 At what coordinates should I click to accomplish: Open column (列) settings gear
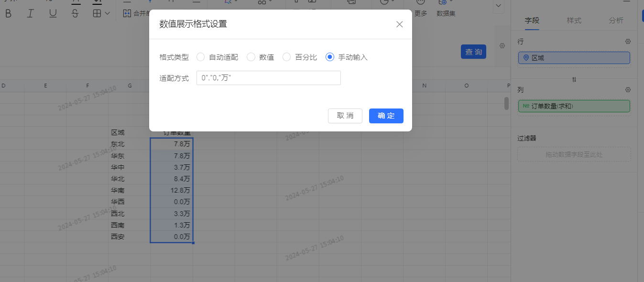[628, 90]
